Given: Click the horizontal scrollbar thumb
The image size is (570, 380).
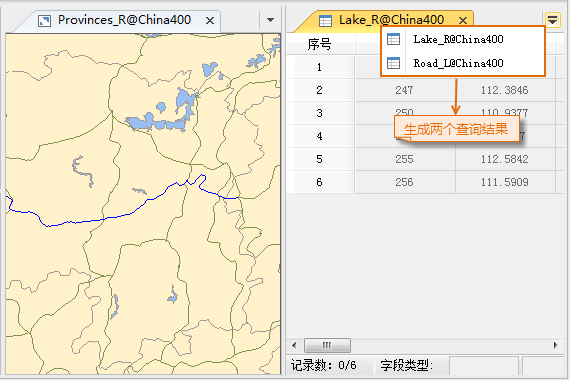Looking at the screenshot, I should [327, 345].
